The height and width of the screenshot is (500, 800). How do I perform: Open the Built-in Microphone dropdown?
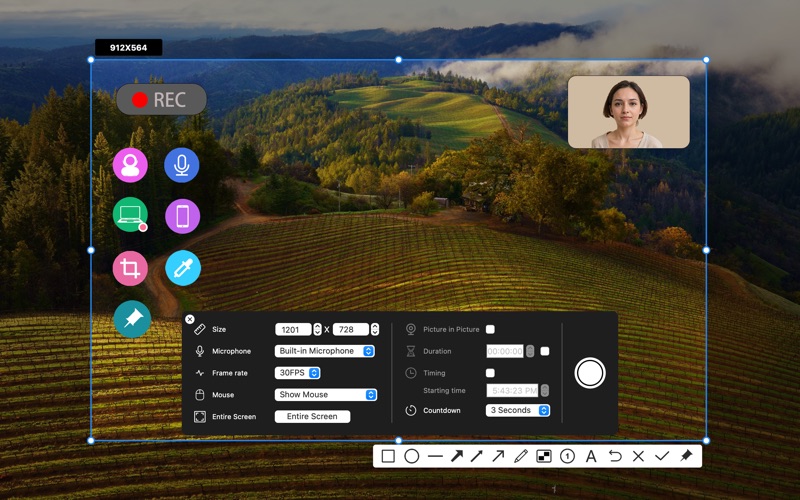(325, 351)
